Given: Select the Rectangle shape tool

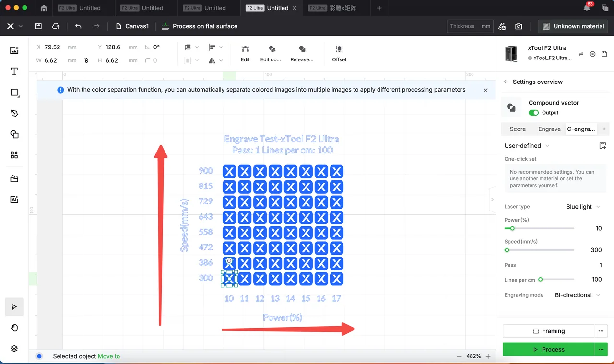Looking at the screenshot, I should click(x=14, y=93).
